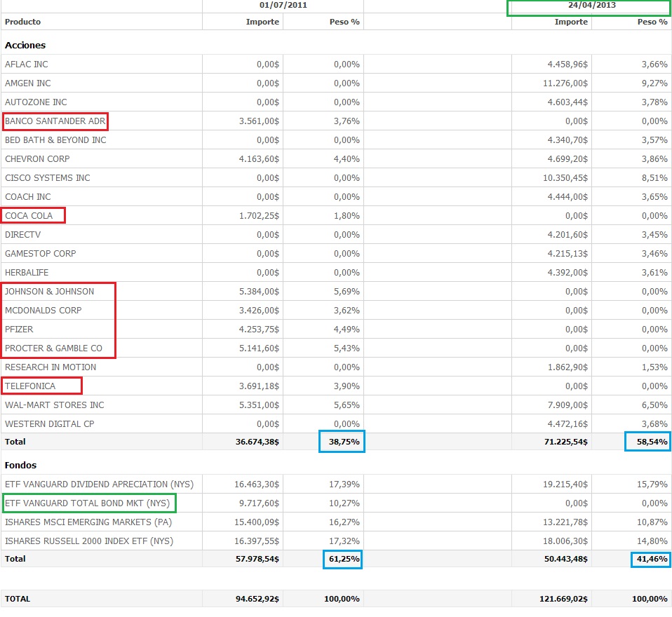Click the 10.350,45$ Cisco amount
672x617 pixels.
[x=565, y=178]
